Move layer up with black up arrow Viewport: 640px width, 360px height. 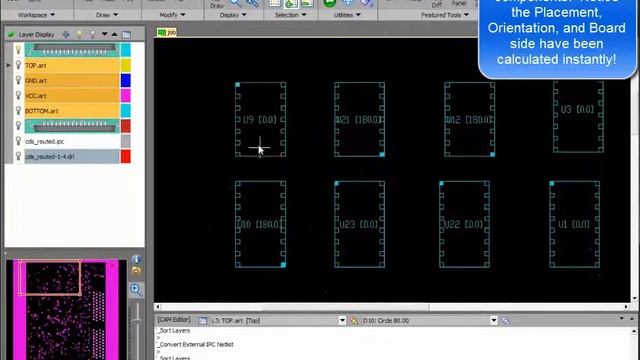click(x=114, y=35)
